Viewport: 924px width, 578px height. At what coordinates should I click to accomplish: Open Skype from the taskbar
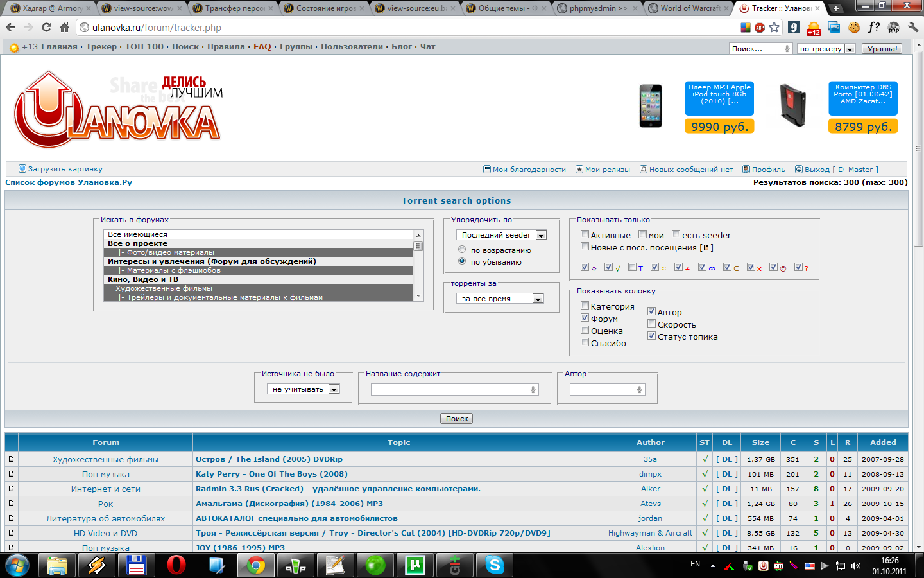(x=494, y=565)
